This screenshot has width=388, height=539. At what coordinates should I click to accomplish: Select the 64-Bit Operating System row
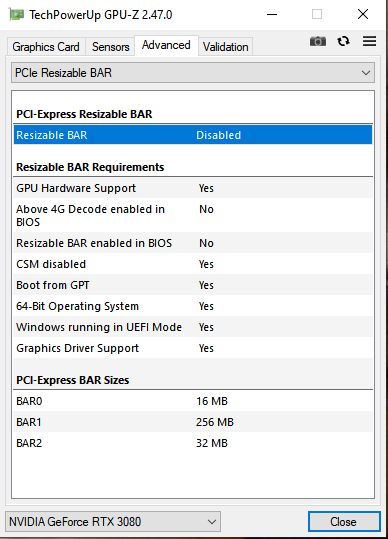pos(193,306)
